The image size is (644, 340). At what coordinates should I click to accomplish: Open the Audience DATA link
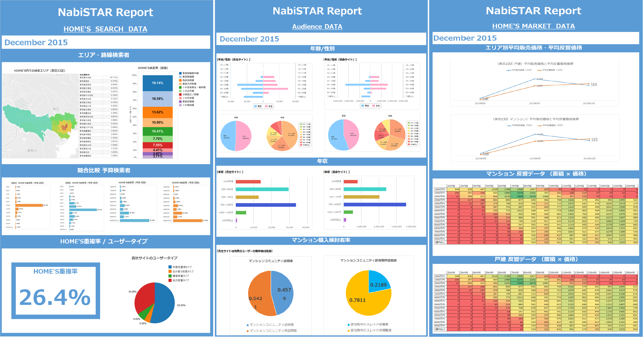pos(317,26)
